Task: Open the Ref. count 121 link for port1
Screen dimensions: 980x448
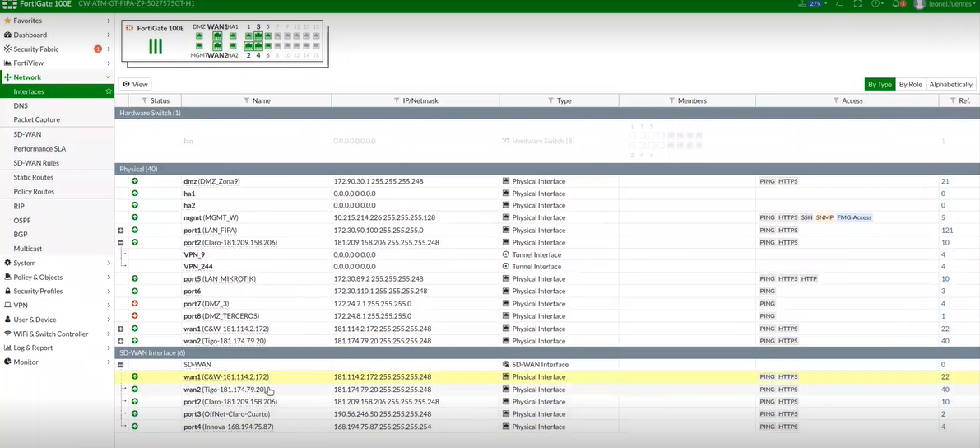Action: 946,231
